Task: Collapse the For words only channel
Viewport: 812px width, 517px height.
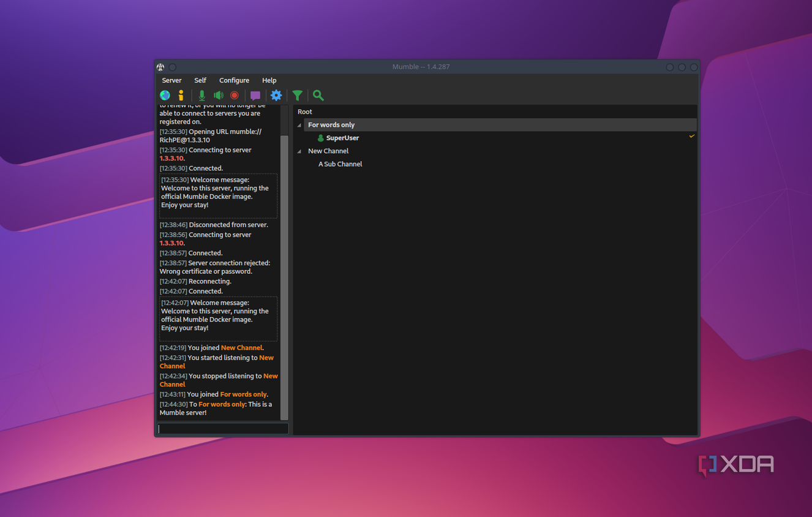Action: pos(299,125)
